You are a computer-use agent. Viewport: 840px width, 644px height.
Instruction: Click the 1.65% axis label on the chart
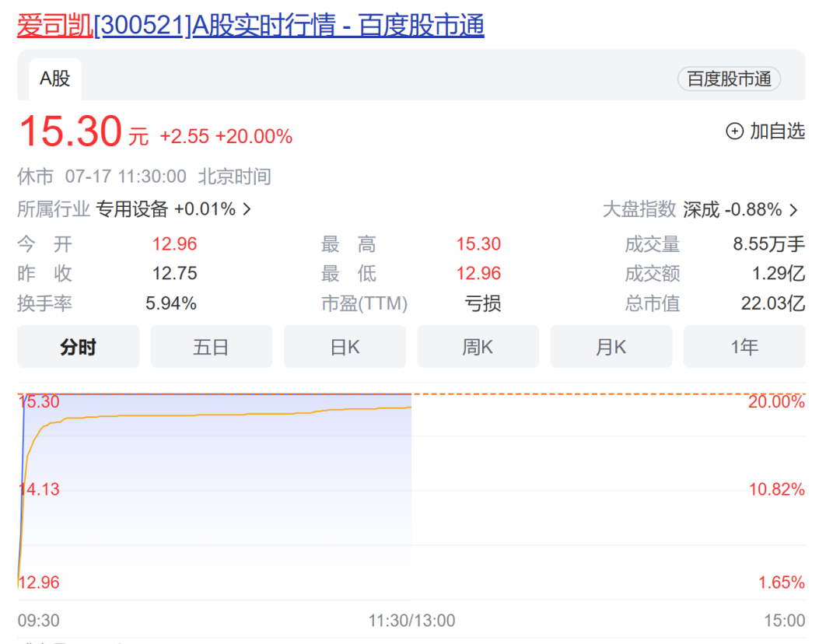[782, 583]
